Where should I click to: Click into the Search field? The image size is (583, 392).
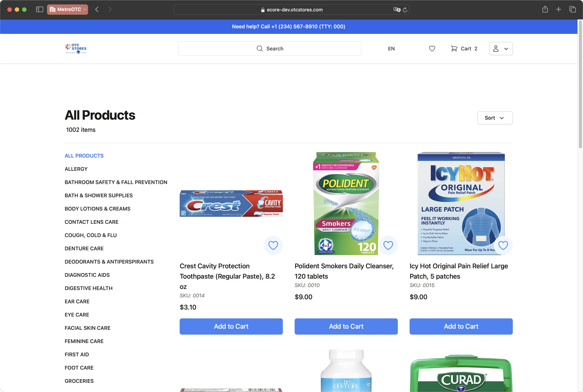(x=270, y=49)
